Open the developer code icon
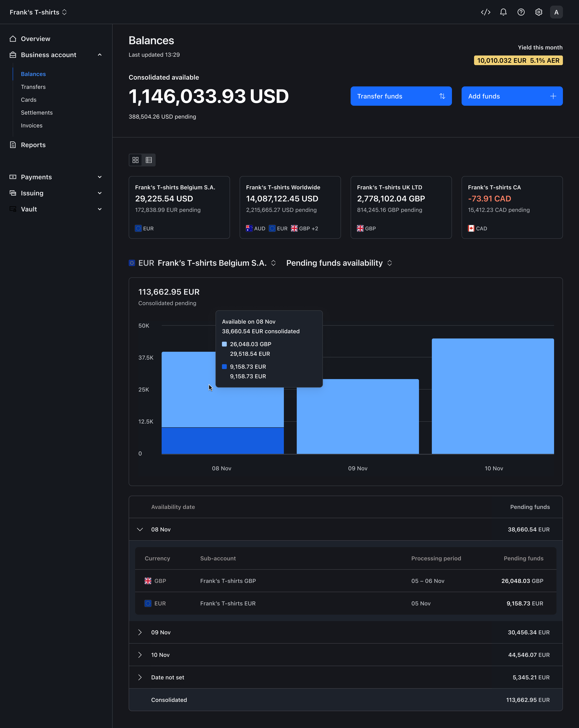Image resolution: width=579 pixels, height=728 pixels. pyautogui.click(x=486, y=12)
